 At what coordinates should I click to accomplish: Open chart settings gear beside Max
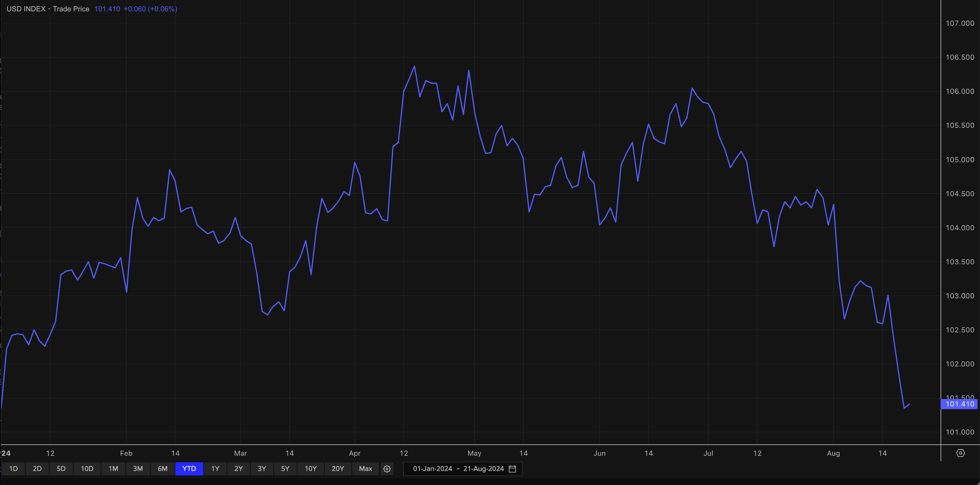pos(387,469)
